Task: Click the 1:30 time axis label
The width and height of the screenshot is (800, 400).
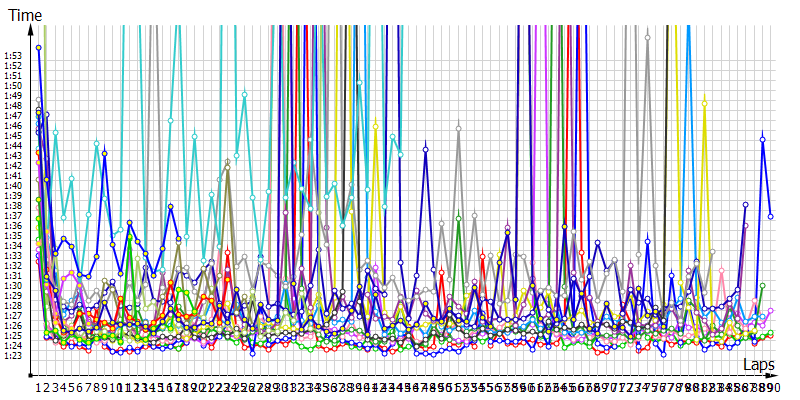Action: tap(14, 285)
